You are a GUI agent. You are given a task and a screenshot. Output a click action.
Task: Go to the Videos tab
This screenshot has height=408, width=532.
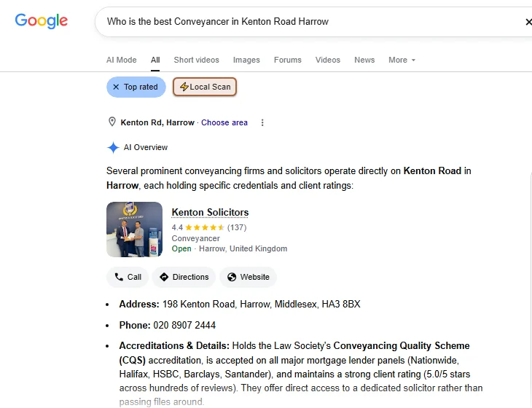(x=328, y=60)
